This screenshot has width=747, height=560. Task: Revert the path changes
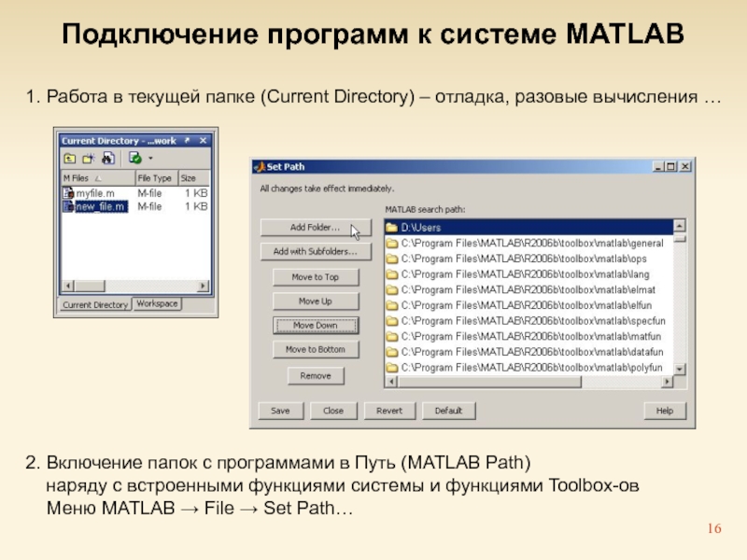(x=389, y=411)
